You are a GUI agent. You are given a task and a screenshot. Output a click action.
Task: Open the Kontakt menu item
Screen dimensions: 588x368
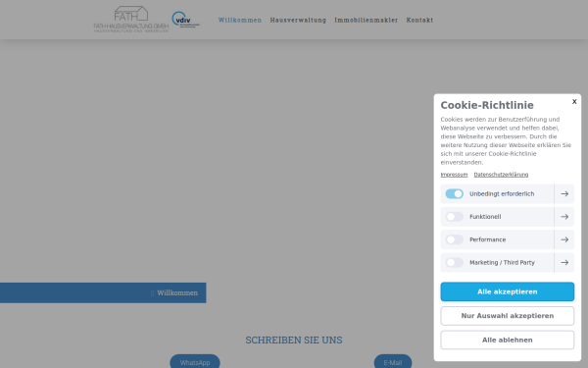419,20
